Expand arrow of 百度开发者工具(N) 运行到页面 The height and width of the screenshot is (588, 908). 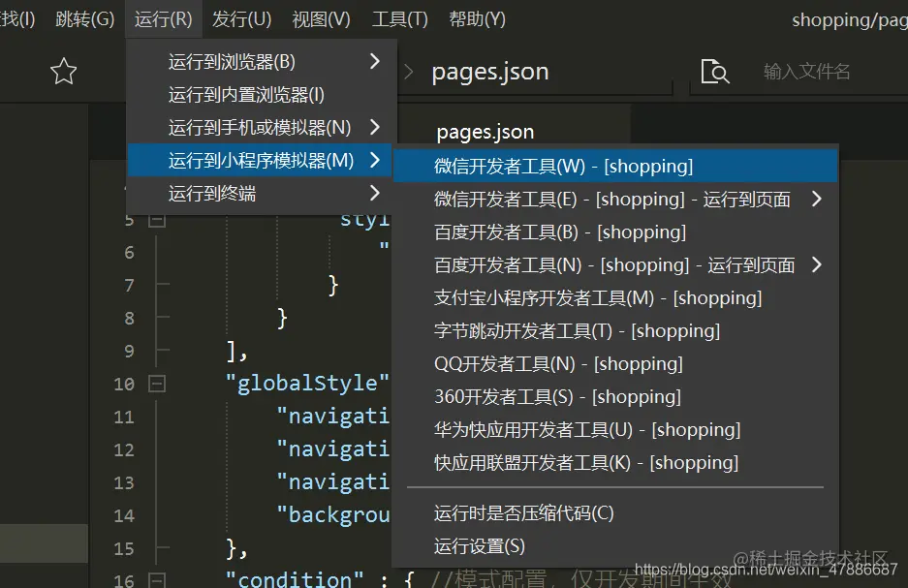click(817, 264)
